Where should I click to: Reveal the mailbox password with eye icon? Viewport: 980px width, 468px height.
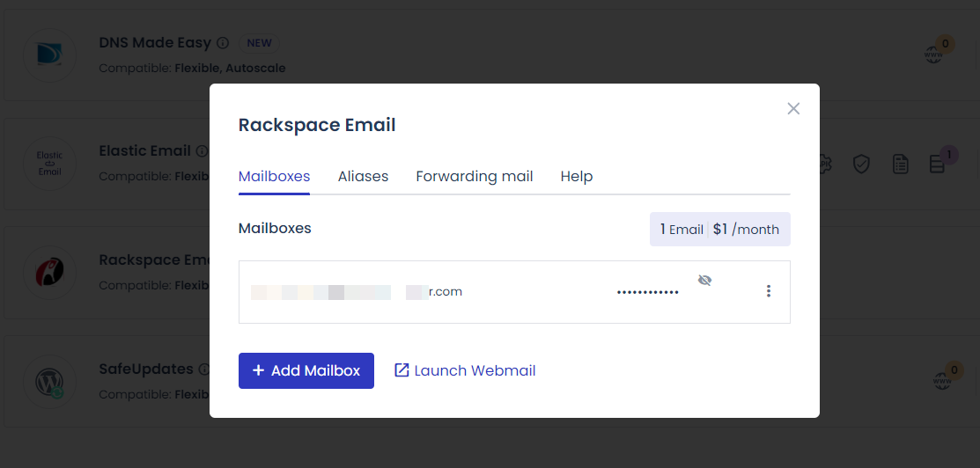(x=704, y=280)
